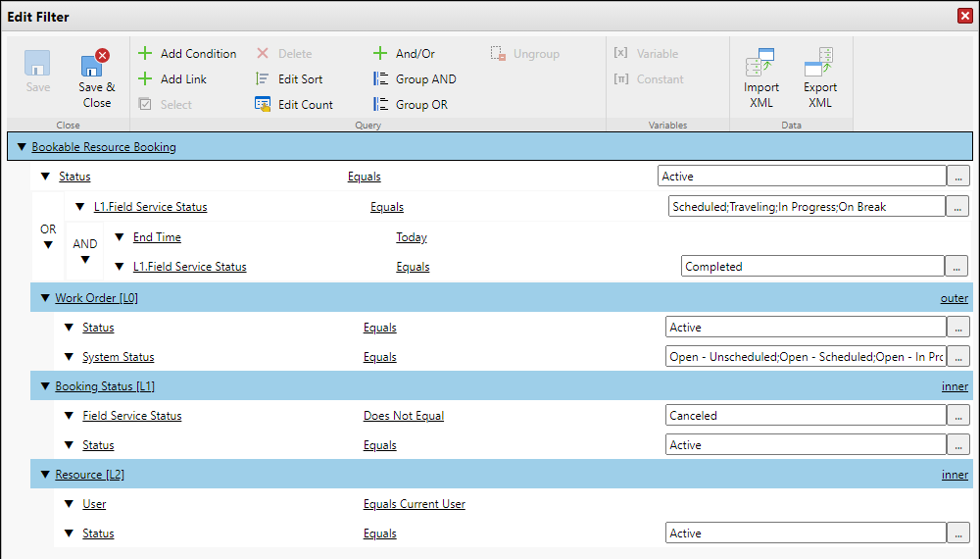Open the dropdown arrow under OR group
Image resolution: width=980 pixels, height=559 pixels.
[48, 245]
